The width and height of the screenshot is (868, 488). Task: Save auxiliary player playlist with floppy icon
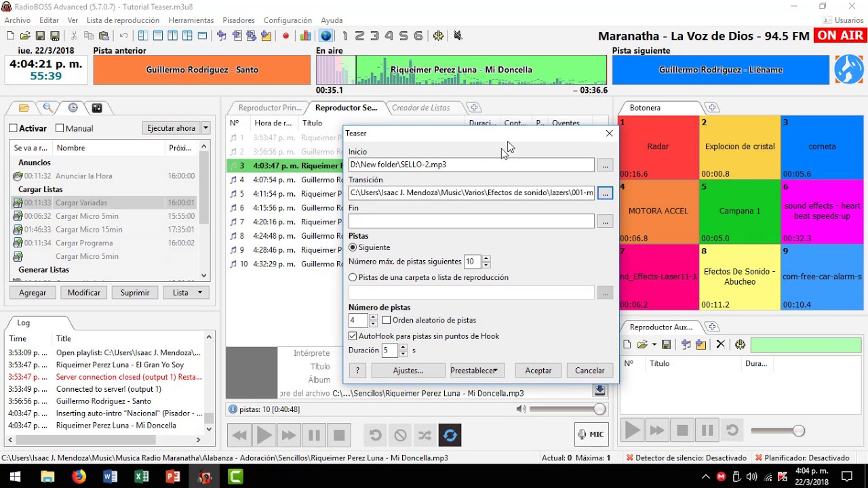(x=666, y=344)
